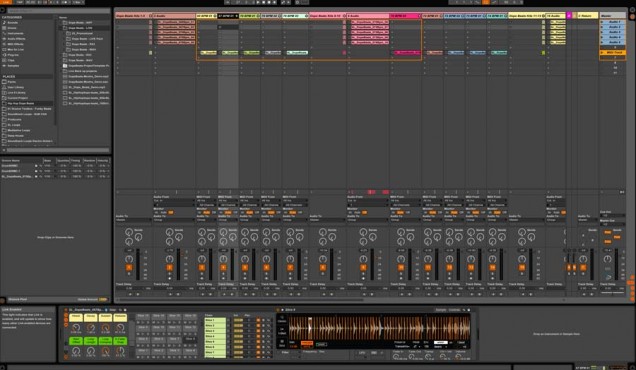Switch to Sample tab in Simpler
Image resolution: width=636 pixels, height=370 pixels.
pyautogui.click(x=440, y=310)
